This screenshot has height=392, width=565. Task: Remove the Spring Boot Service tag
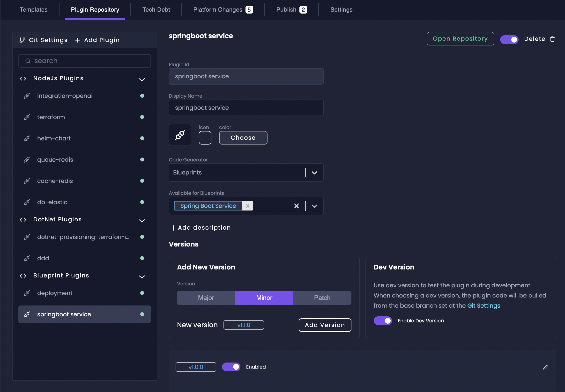point(247,206)
